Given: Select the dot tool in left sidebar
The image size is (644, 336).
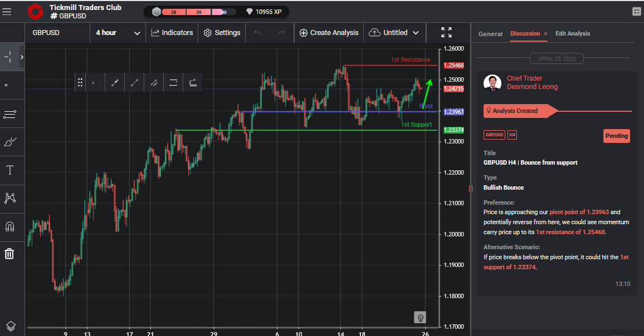Looking at the screenshot, I should point(6,85).
